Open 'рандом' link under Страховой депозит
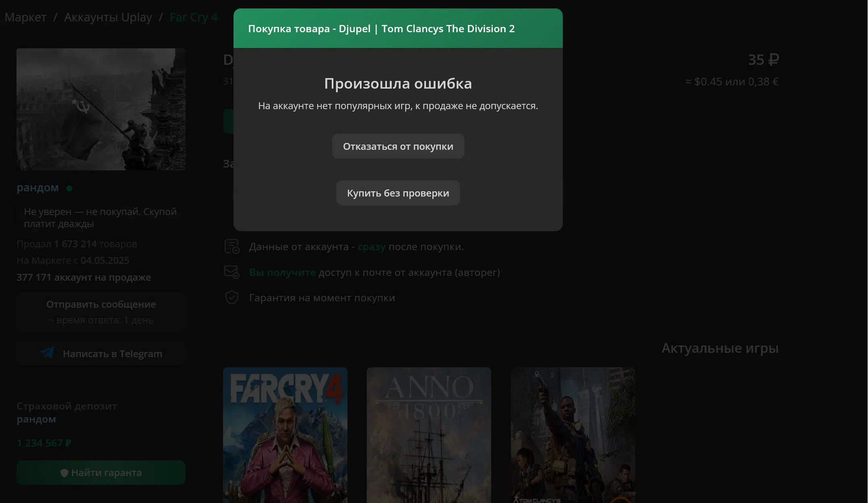Viewport: 868px width, 503px height. [x=36, y=419]
